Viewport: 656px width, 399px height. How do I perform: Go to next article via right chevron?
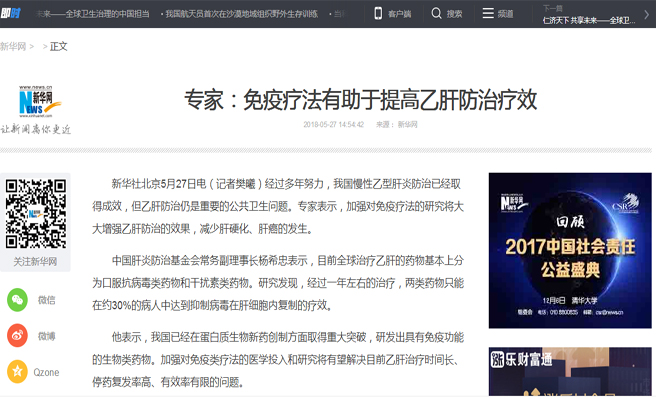646,14
